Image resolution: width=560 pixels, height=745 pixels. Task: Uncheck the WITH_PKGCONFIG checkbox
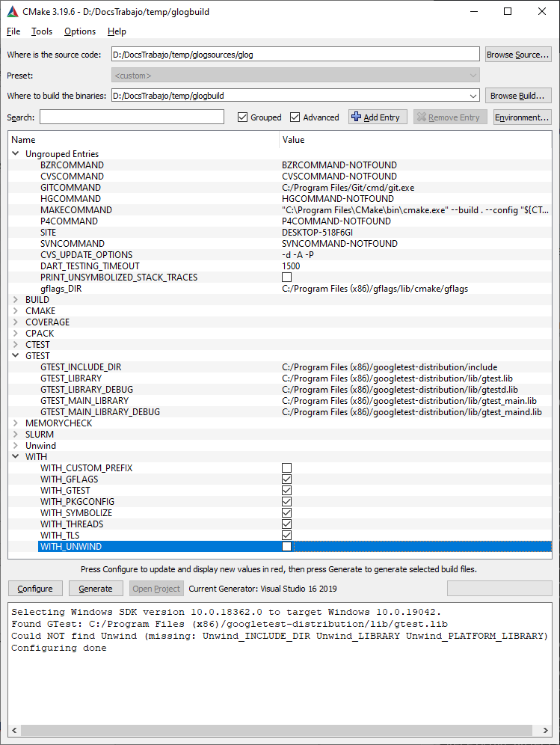(287, 502)
